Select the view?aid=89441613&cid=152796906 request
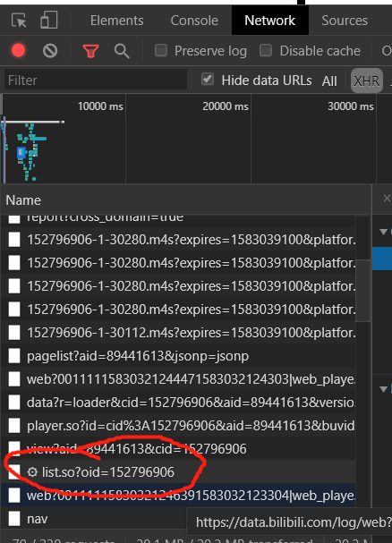The width and height of the screenshot is (392, 543). click(178, 448)
